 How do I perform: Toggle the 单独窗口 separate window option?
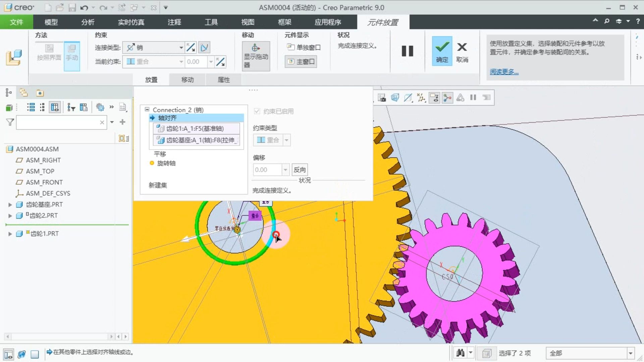tap(304, 47)
